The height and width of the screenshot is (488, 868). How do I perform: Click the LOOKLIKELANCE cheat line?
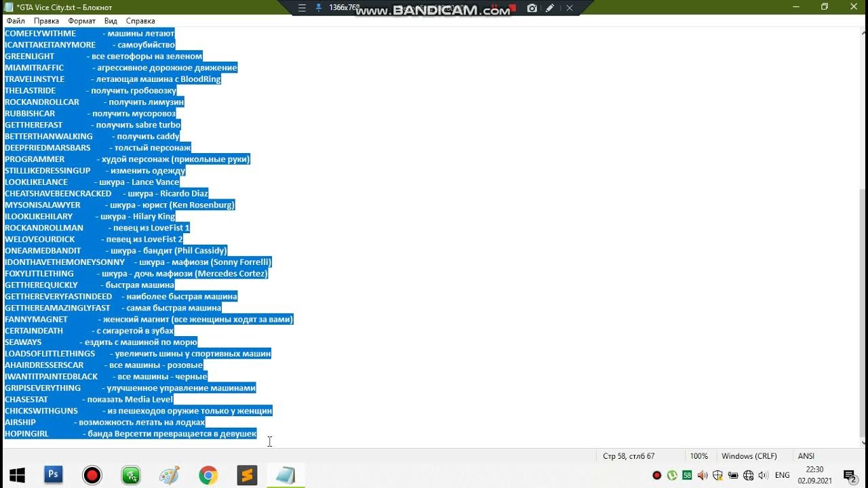click(92, 182)
